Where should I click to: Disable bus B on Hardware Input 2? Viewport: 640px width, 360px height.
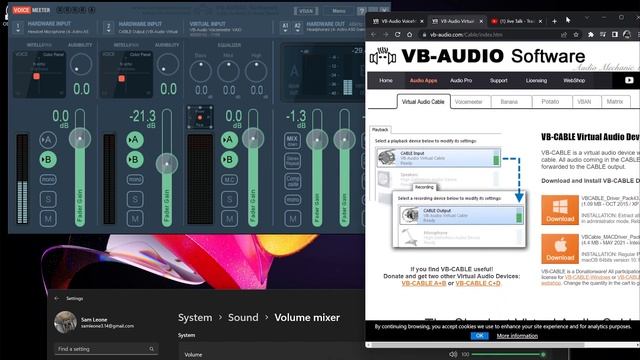135,160
